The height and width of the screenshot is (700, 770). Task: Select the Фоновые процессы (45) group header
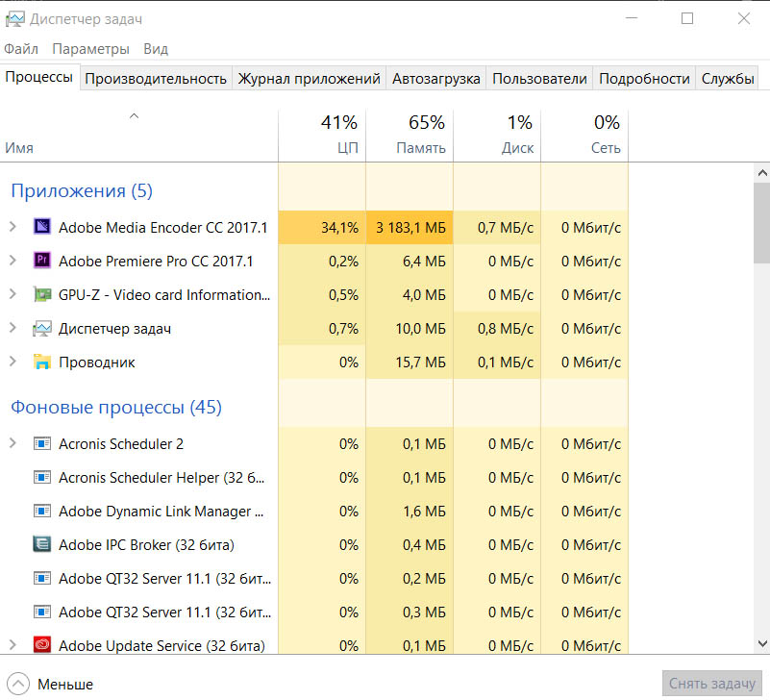(116, 407)
